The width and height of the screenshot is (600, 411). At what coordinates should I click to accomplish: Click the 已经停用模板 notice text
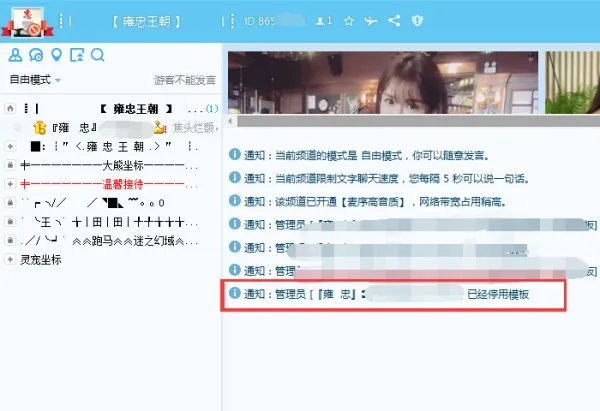pyautogui.click(x=498, y=294)
